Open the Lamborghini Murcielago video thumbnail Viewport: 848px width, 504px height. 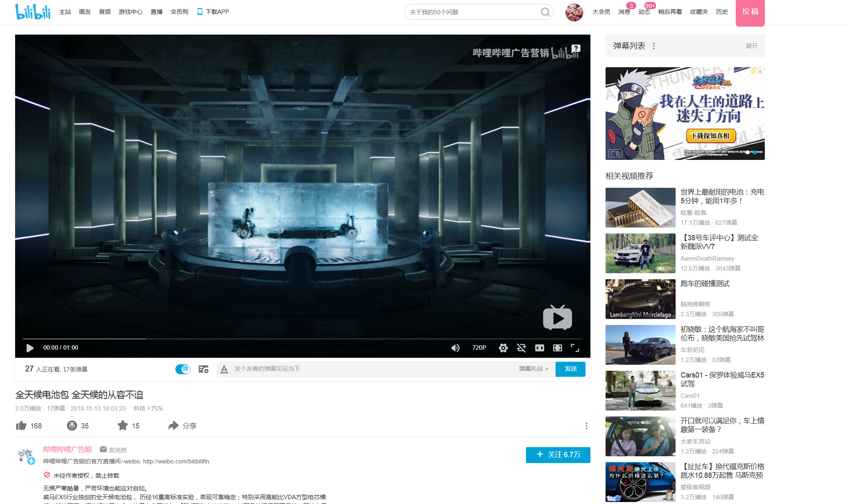640,299
